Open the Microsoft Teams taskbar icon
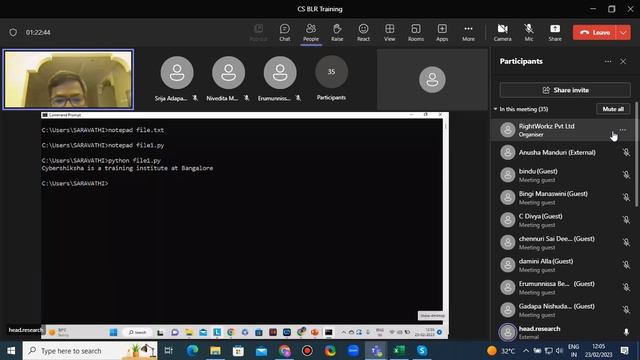 coord(376,351)
